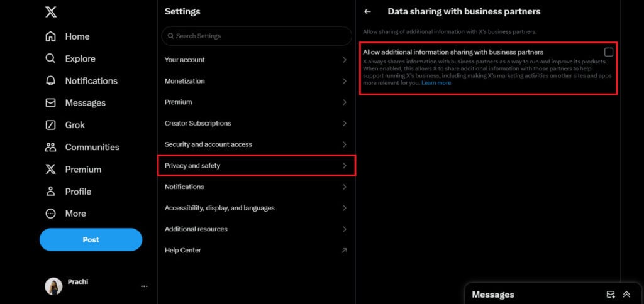This screenshot has width=644, height=304.
Task: Click the back arrow beside Data sharing
Action: (x=367, y=12)
